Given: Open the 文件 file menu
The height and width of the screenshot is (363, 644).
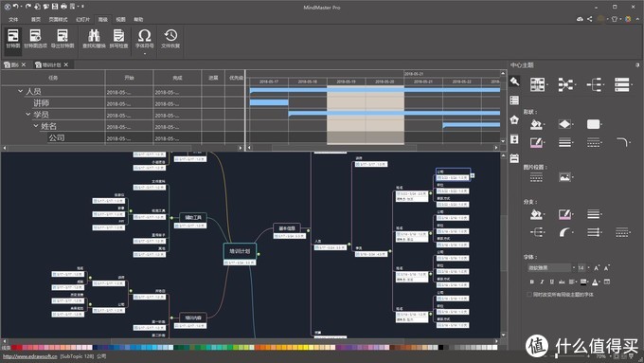Looking at the screenshot, I should (13, 19).
